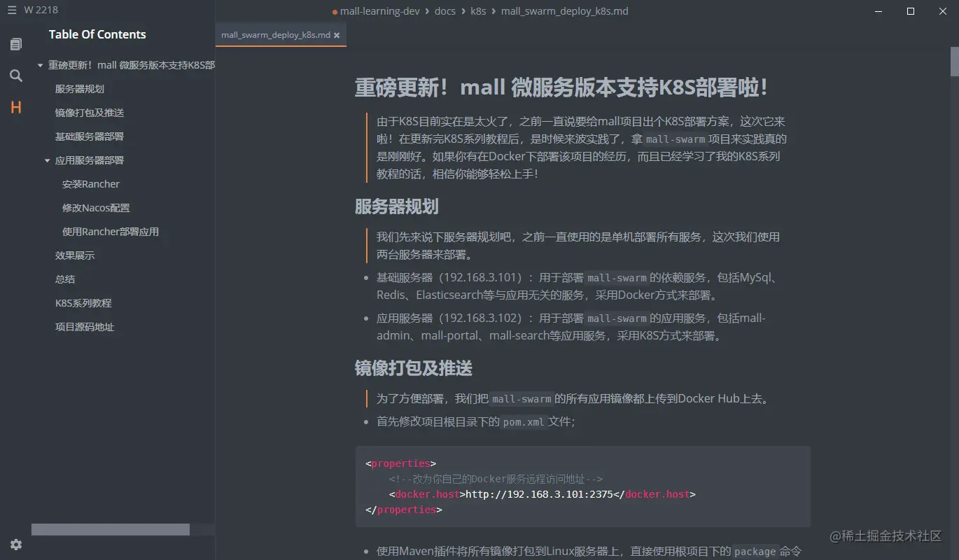Click the Table Of Contents header
The width and height of the screenshot is (959, 560).
[x=97, y=34]
